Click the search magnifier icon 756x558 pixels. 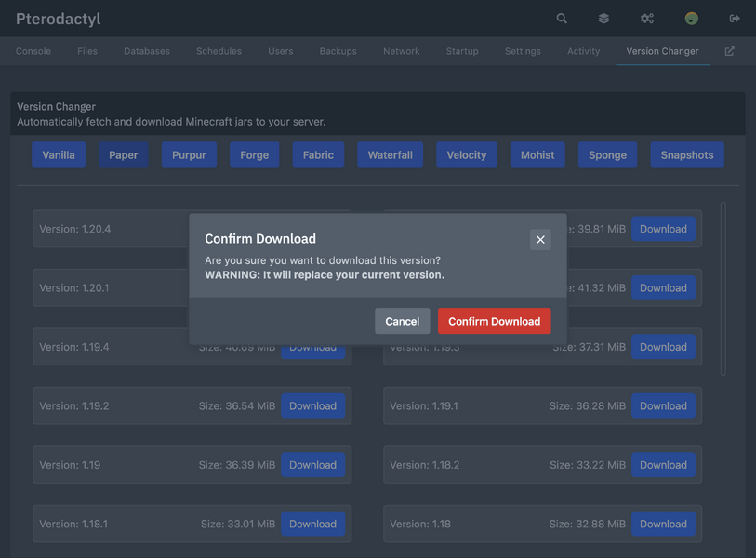tap(562, 19)
